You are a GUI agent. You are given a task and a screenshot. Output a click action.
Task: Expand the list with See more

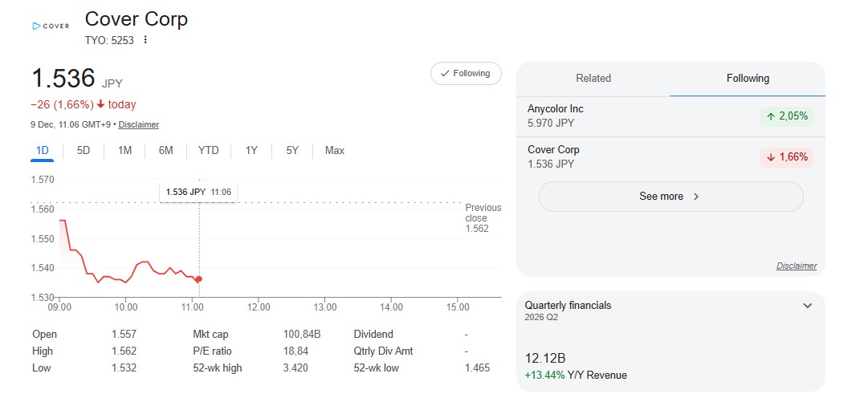[x=670, y=197]
